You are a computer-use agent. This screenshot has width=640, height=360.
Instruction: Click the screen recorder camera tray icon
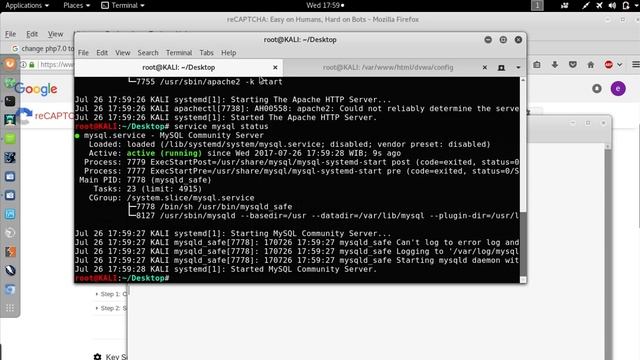(x=565, y=5)
